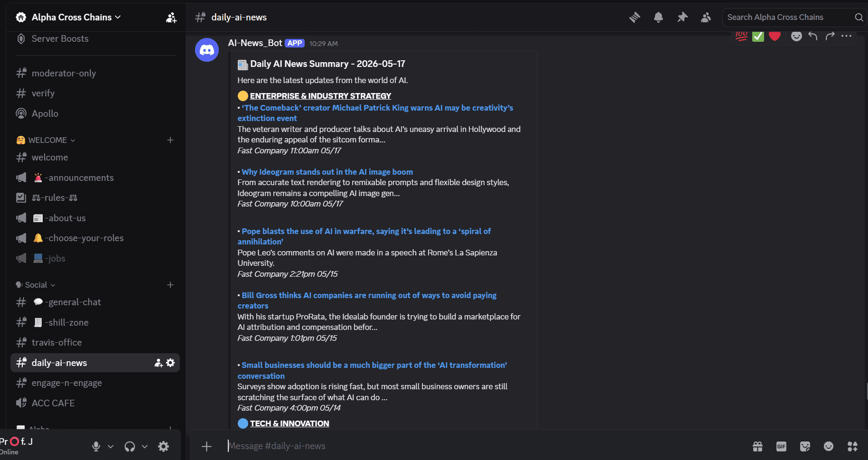Screen dimensions: 868x460
Task: Click 'TECH & INNOVATION' heading
Action: coord(289,423)
